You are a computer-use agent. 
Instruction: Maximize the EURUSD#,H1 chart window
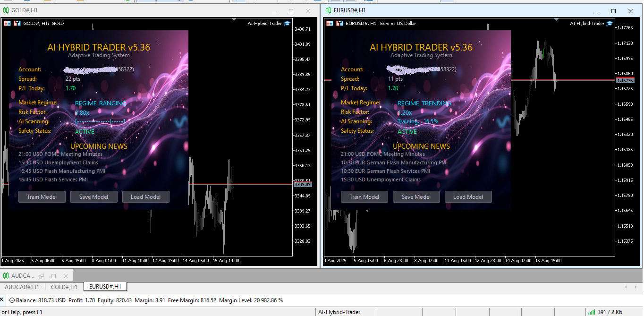613,11
